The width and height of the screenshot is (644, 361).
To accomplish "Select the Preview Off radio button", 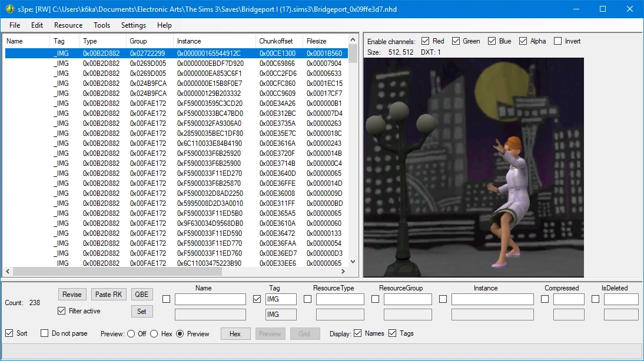I will pos(131,334).
